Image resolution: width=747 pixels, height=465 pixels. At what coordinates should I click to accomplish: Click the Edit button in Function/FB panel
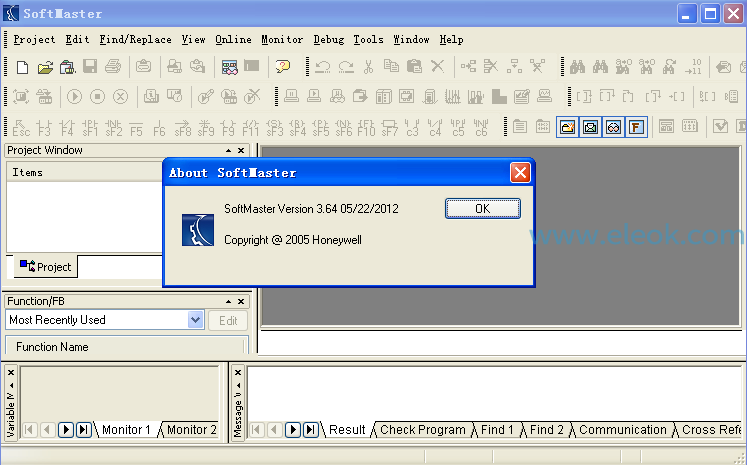pyautogui.click(x=228, y=321)
